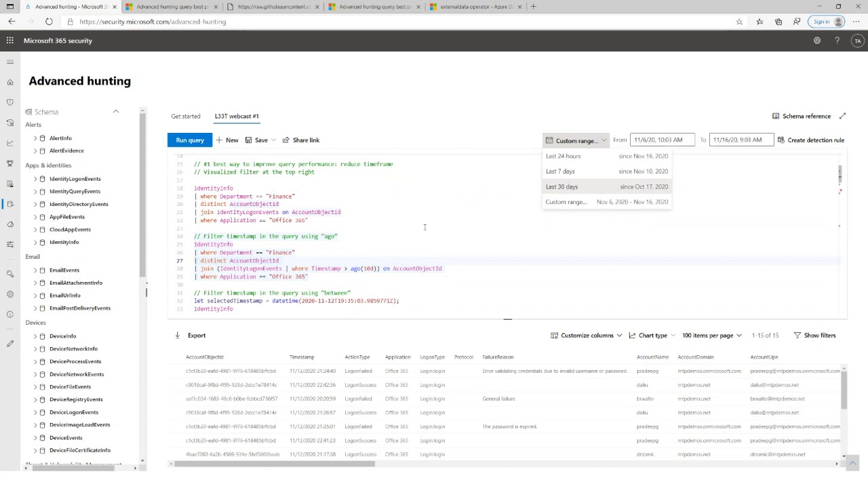Open a new browser tab with plus icon
The width and height of the screenshot is (868, 488).
coord(533,7)
